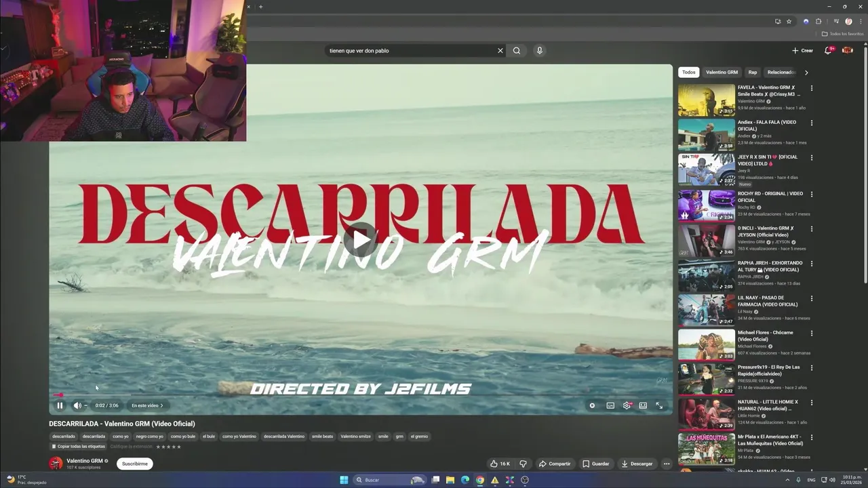Open the options menu for Michael Flores - Chócame
This screenshot has width=868, height=488.
(812, 333)
